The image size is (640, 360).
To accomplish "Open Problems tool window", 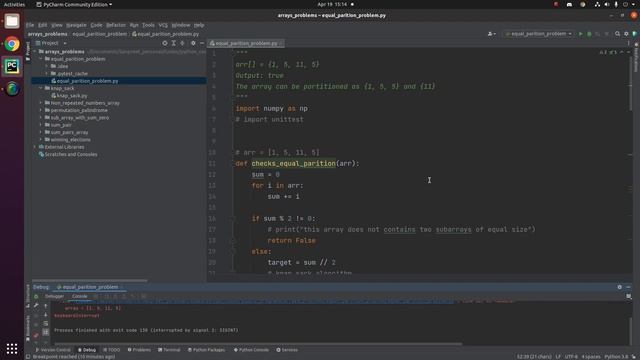I will click(x=139, y=350).
